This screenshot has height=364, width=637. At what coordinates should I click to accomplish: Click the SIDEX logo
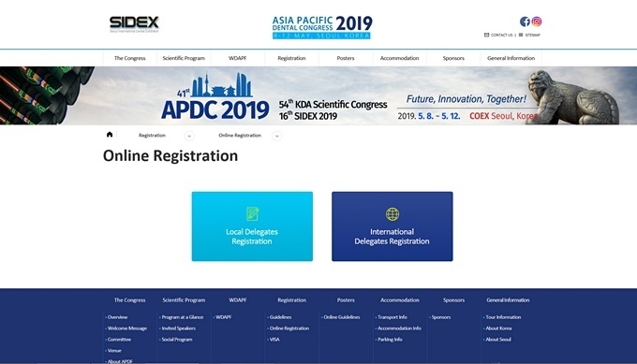(x=134, y=24)
